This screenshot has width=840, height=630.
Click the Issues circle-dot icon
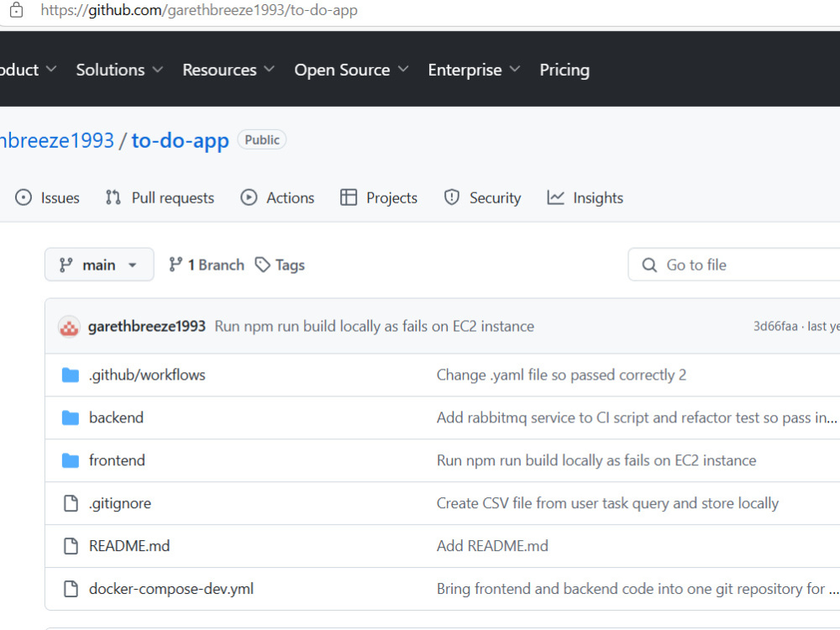click(x=23, y=197)
